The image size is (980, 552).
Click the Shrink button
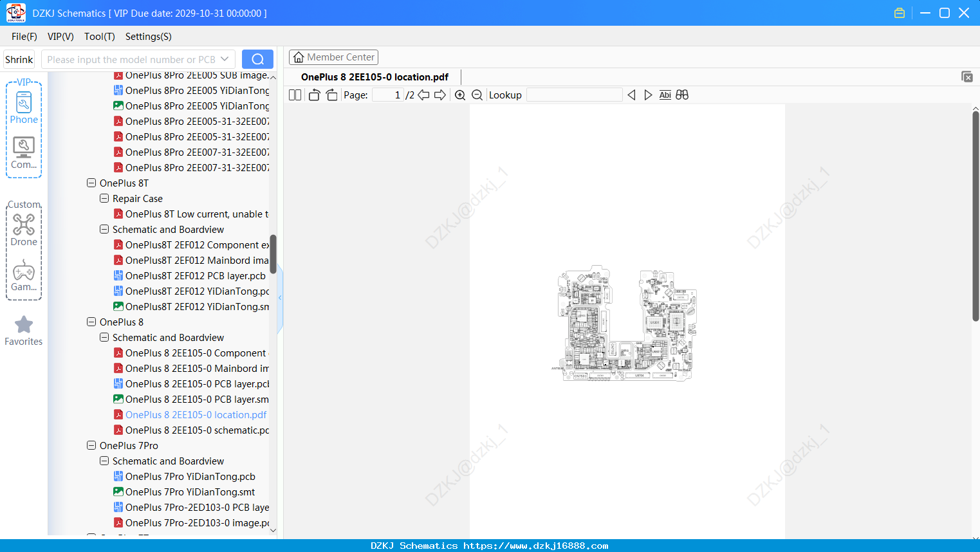(x=19, y=59)
